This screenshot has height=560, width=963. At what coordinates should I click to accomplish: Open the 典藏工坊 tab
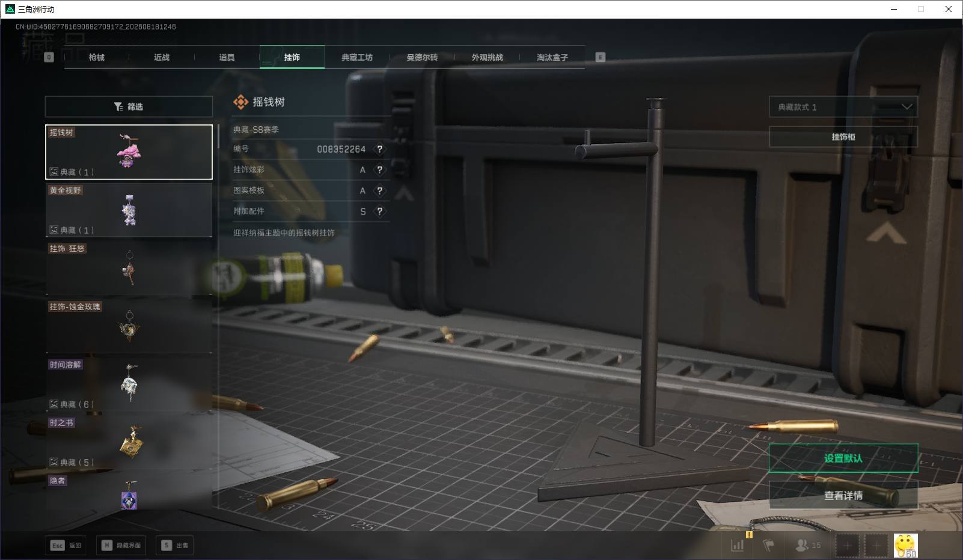[357, 57]
